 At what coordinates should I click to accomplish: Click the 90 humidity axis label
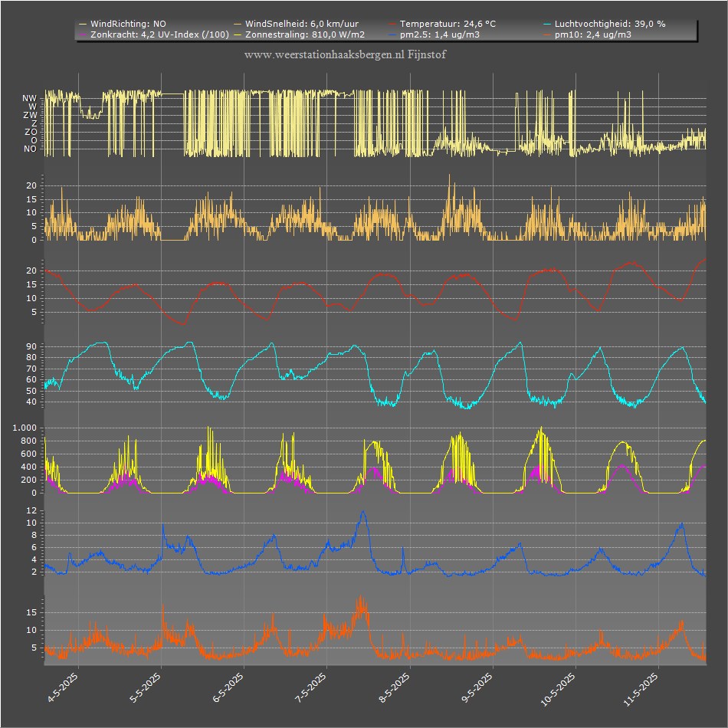[x=31, y=346]
